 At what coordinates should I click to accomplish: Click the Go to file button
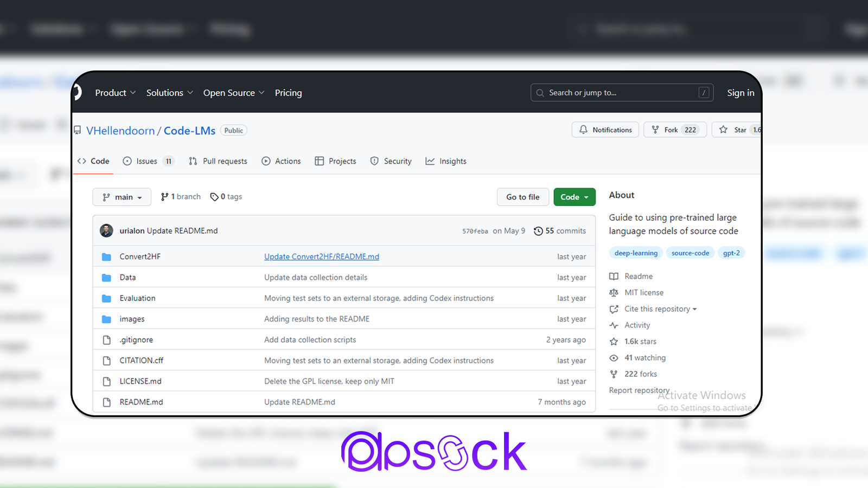tap(523, 197)
